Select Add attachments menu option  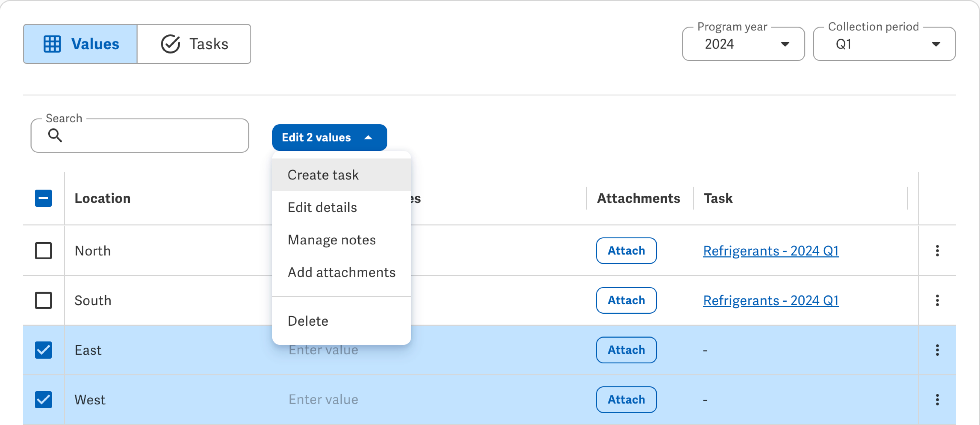point(341,272)
